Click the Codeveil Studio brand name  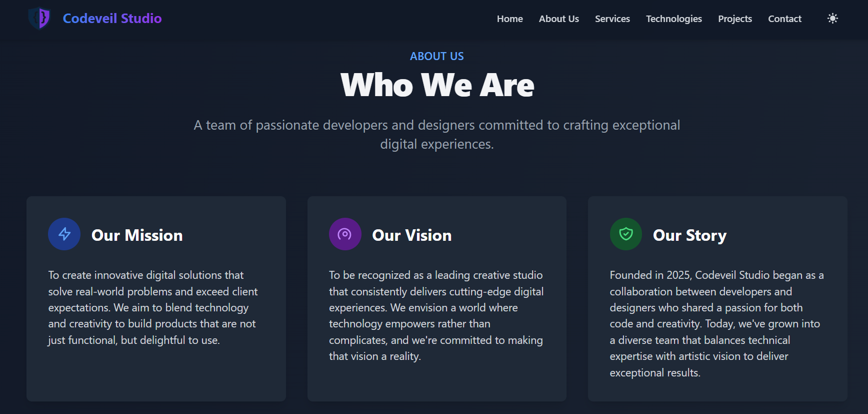[x=112, y=19]
